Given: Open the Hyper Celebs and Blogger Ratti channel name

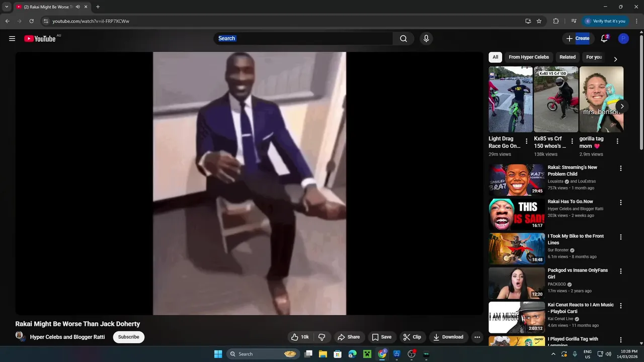Looking at the screenshot, I should pyautogui.click(x=67, y=337).
